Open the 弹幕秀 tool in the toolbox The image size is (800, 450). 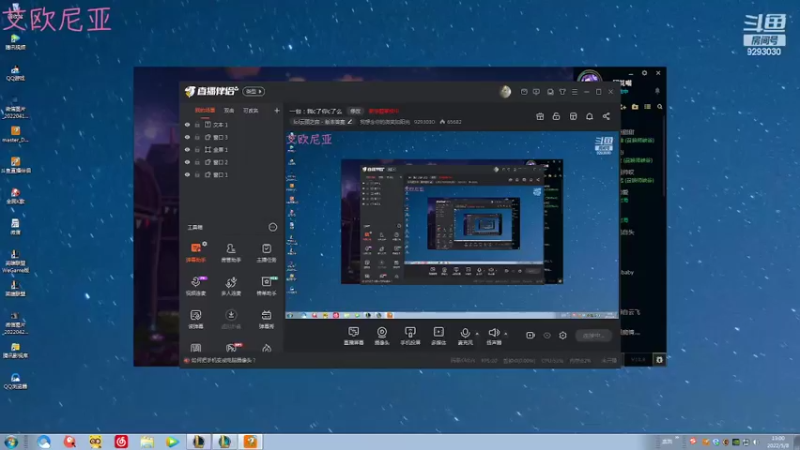pyautogui.click(x=266, y=319)
